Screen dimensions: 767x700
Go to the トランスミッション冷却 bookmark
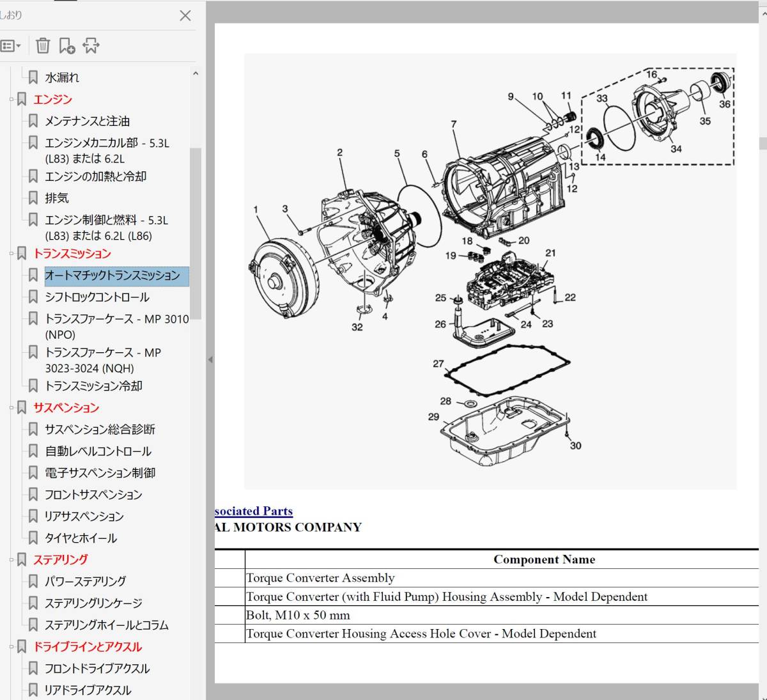93,386
